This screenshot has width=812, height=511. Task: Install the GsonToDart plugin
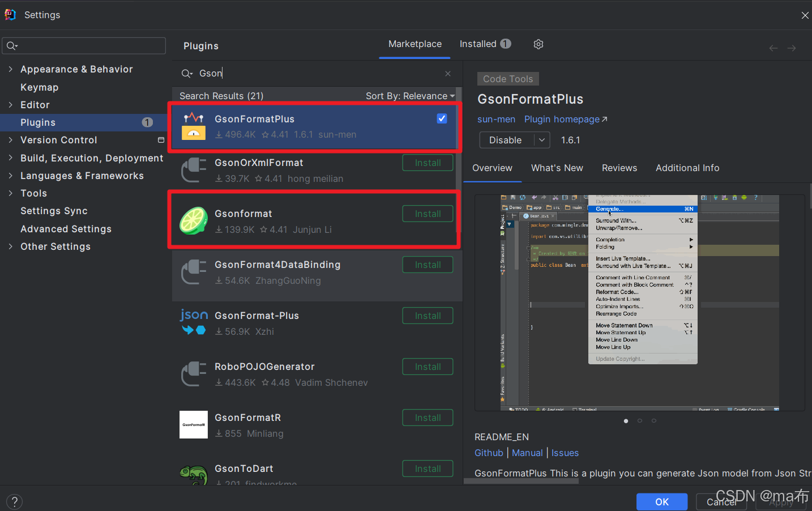[x=428, y=469]
